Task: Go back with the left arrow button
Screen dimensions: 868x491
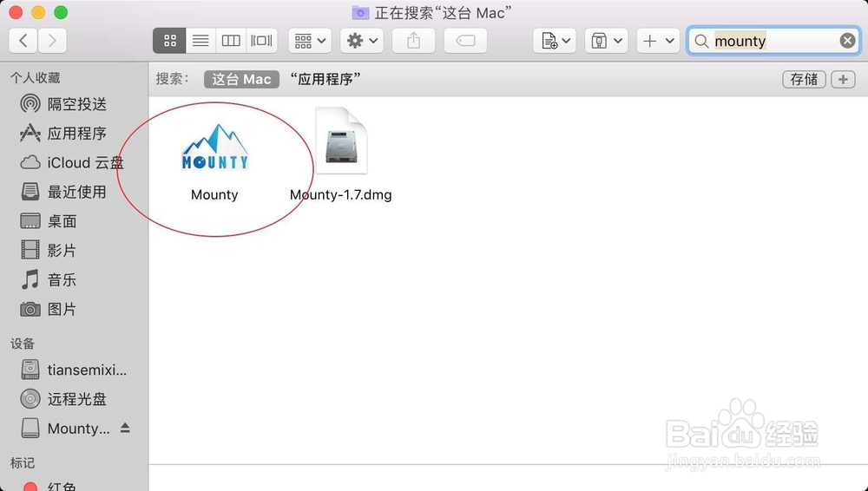Action: 23,41
